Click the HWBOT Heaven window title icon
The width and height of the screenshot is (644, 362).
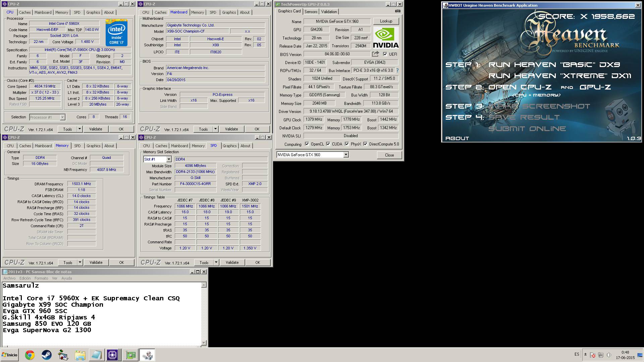(x=445, y=5)
